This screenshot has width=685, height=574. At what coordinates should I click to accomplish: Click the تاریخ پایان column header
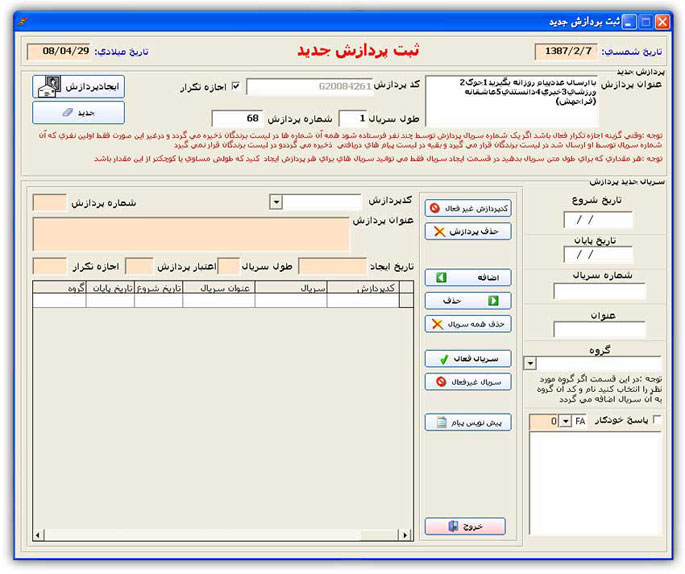coord(111,288)
